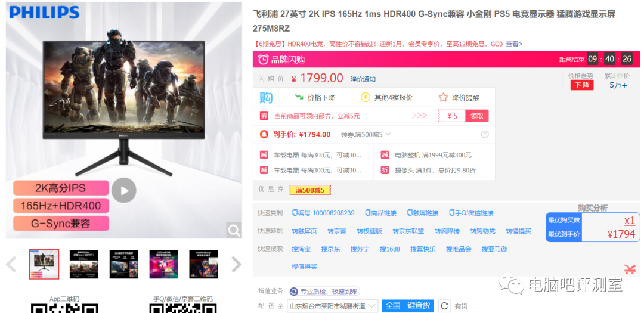Image resolution: width=644 pixels, height=313 pixels.
Task: Click the orange bell icon by 到手价
Action: [x=264, y=134]
